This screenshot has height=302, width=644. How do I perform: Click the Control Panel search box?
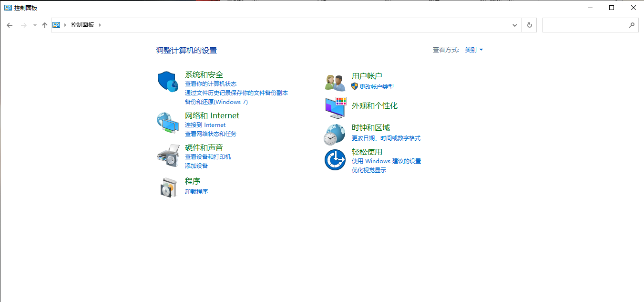[x=585, y=25]
